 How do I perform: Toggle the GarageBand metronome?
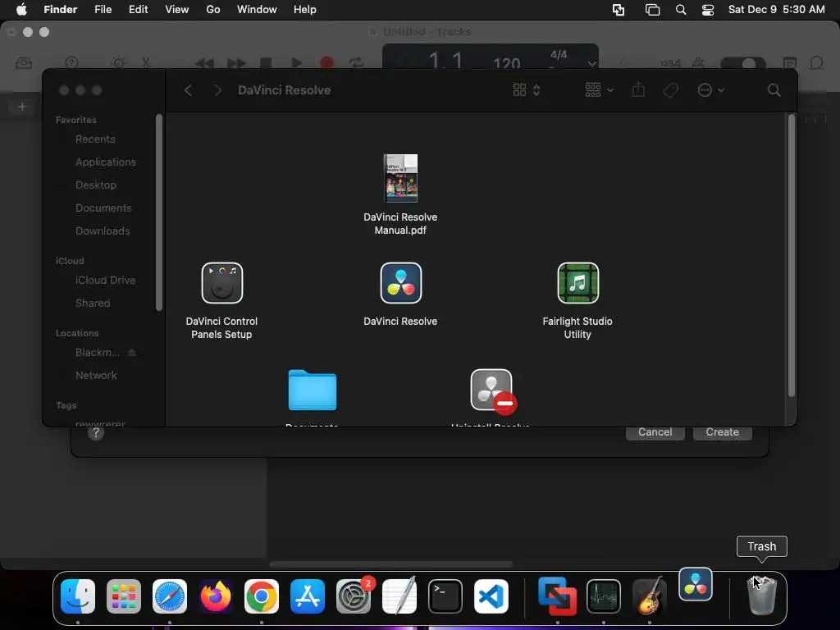698,63
